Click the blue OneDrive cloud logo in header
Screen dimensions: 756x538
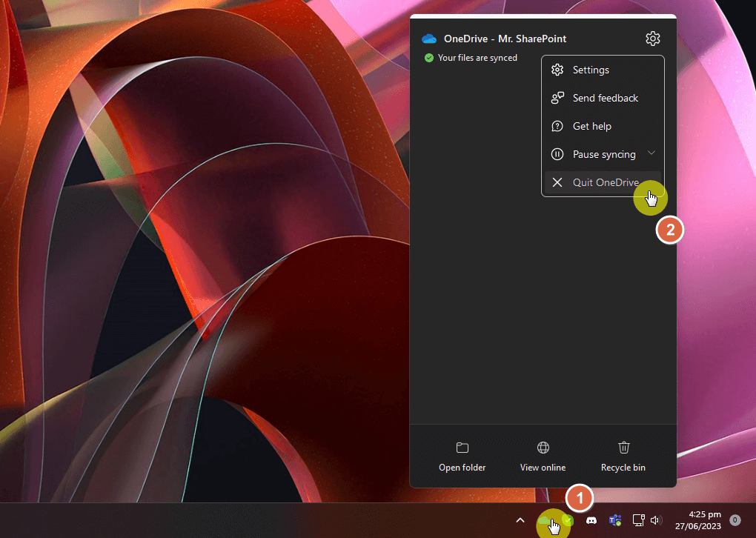click(428, 39)
